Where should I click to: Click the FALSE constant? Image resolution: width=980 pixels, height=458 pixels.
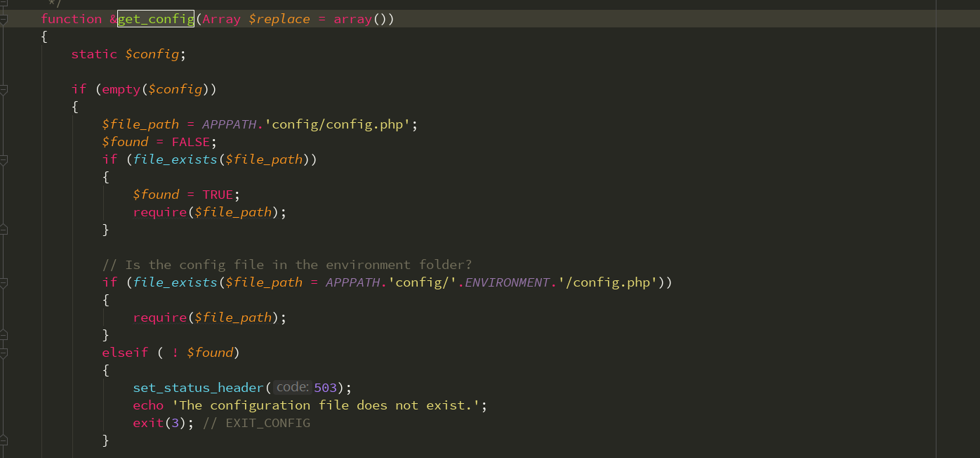pyautogui.click(x=191, y=142)
